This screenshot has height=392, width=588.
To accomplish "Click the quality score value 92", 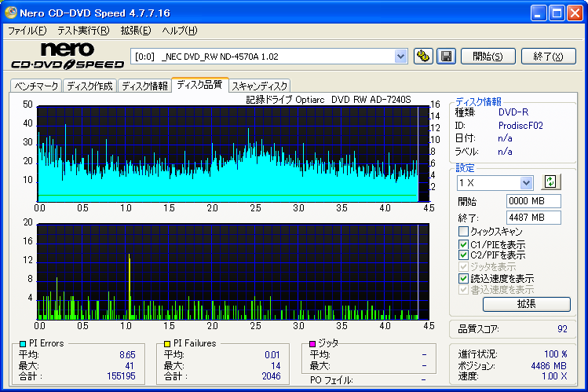I will pos(562,329).
